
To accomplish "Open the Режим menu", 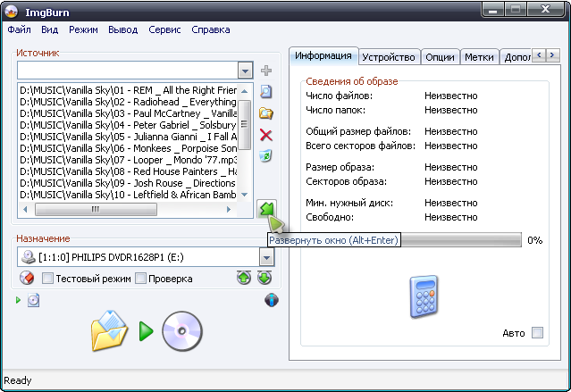I will tap(83, 29).
